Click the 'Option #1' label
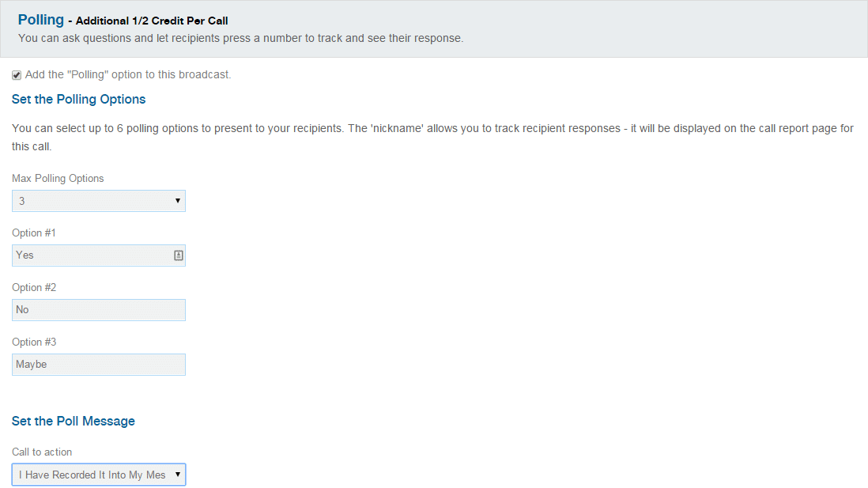This screenshot has width=868, height=488. pos(34,233)
